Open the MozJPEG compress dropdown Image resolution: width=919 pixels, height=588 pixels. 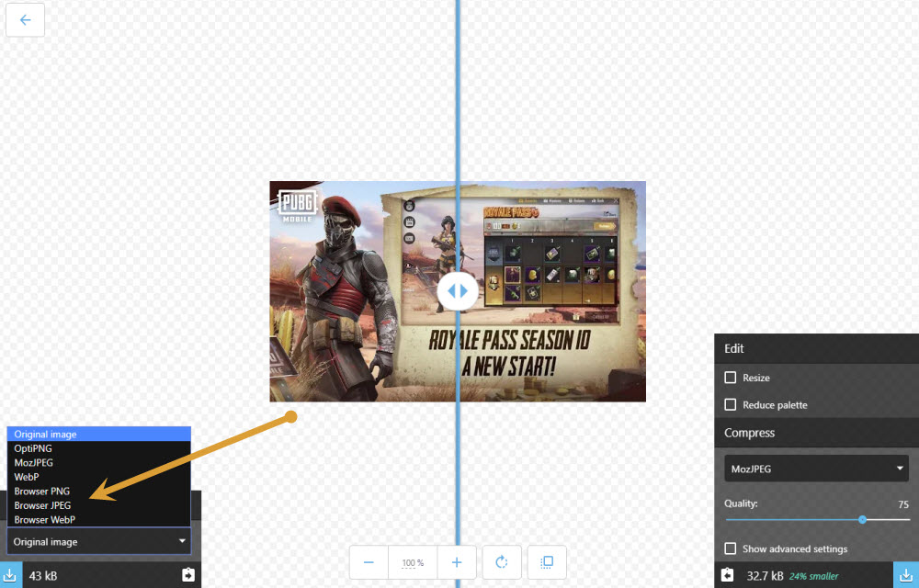tap(816, 469)
